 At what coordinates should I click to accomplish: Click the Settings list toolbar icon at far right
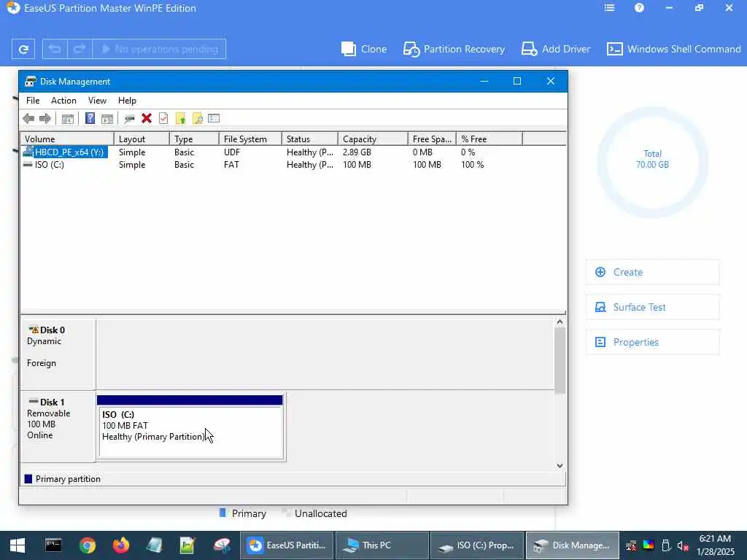[x=214, y=119]
